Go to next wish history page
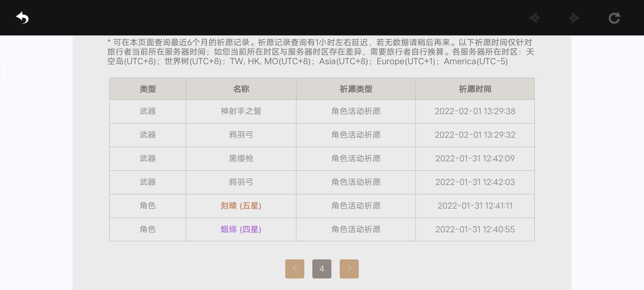This screenshot has width=644, height=290. coord(349,269)
